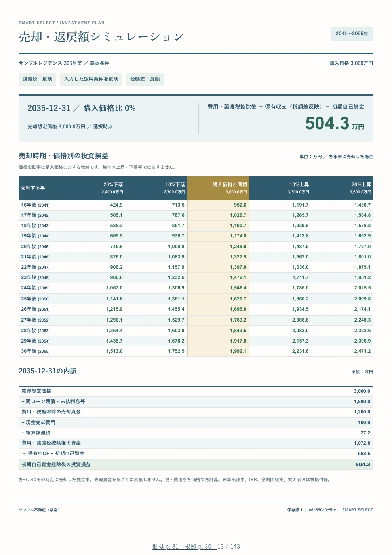Click the value 1,562.0 in the 2046 row
The height and width of the screenshot is (555, 392).
coord(301,257)
